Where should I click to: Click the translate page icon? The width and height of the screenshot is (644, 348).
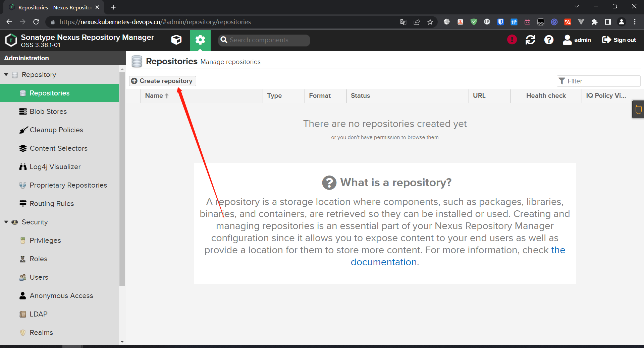click(x=403, y=22)
